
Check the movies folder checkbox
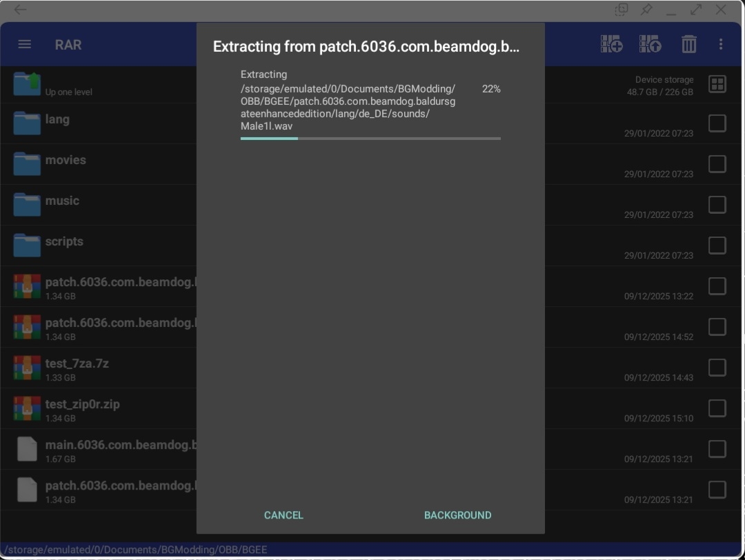pos(717,164)
